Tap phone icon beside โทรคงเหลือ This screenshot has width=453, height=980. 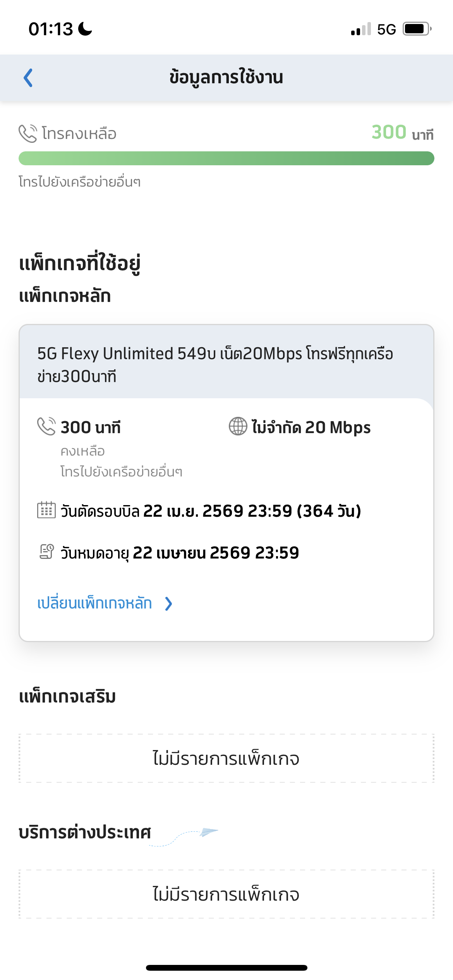28,134
